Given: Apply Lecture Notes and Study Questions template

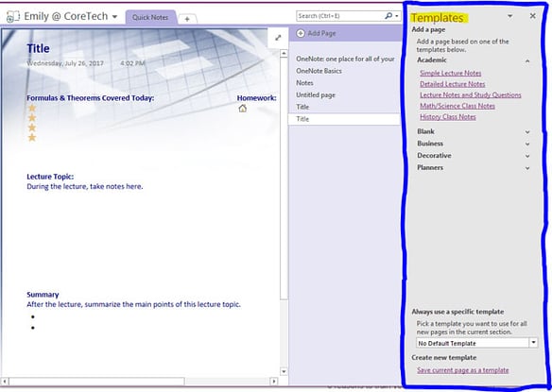Looking at the screenshot, I should 471,94.
